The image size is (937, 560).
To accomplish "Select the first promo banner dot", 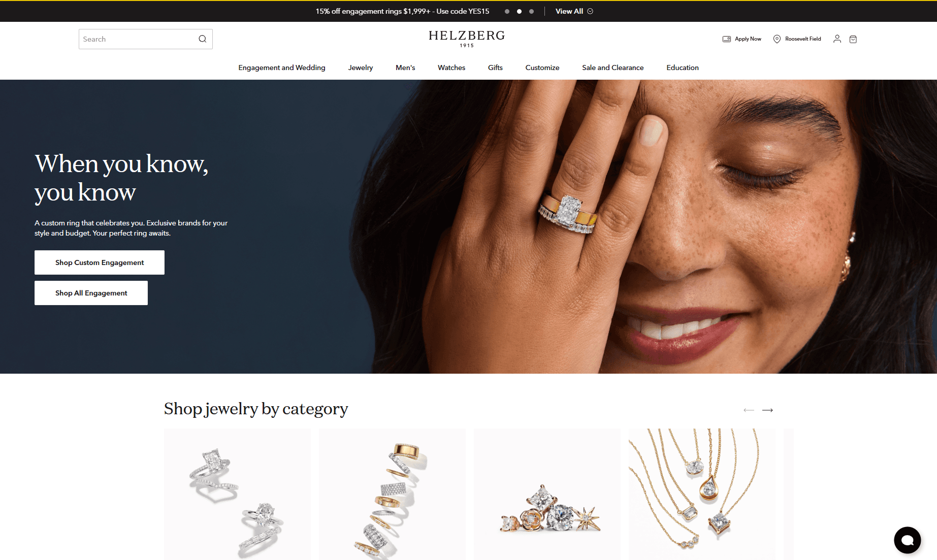I will point(507,11).
